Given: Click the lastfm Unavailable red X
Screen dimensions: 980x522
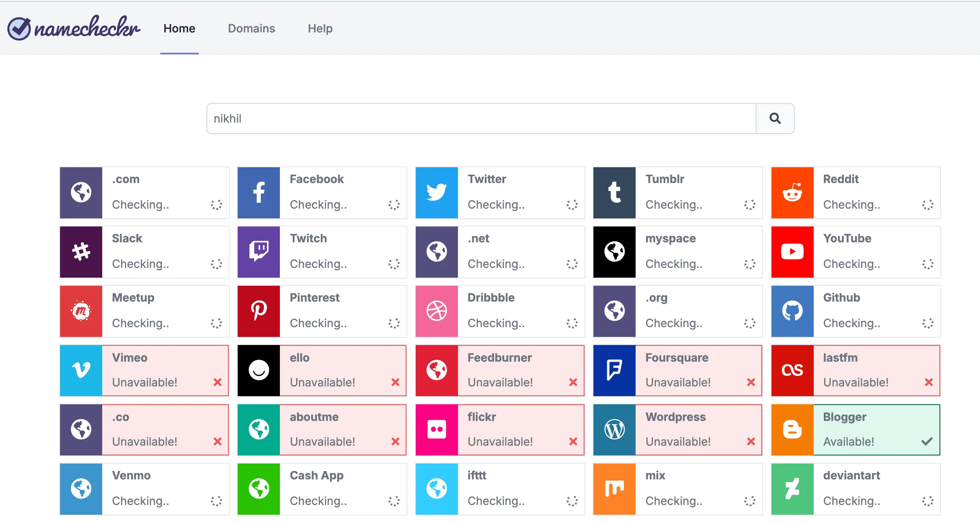Looking at the screenshot, I should click(x=929, y=382).
